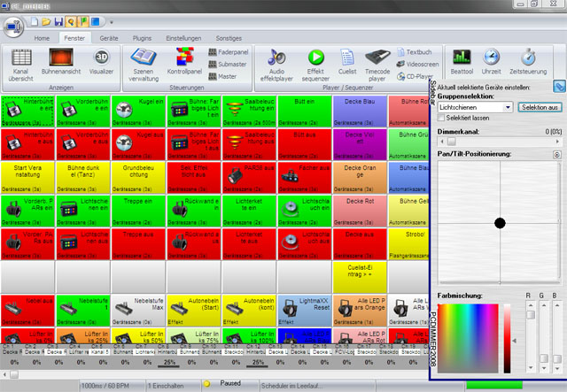Expand the Pan/Tilt-Positionierung options
The height and width of the screenshot is (392, 567).
pyautogui.click(x=555, y=155)
